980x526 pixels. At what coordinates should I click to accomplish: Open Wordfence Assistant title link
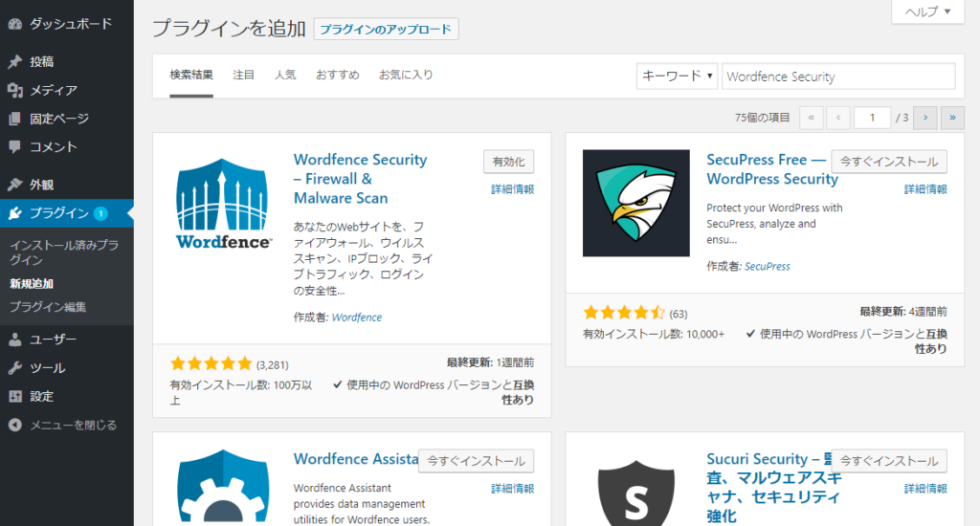click(356, 459)
